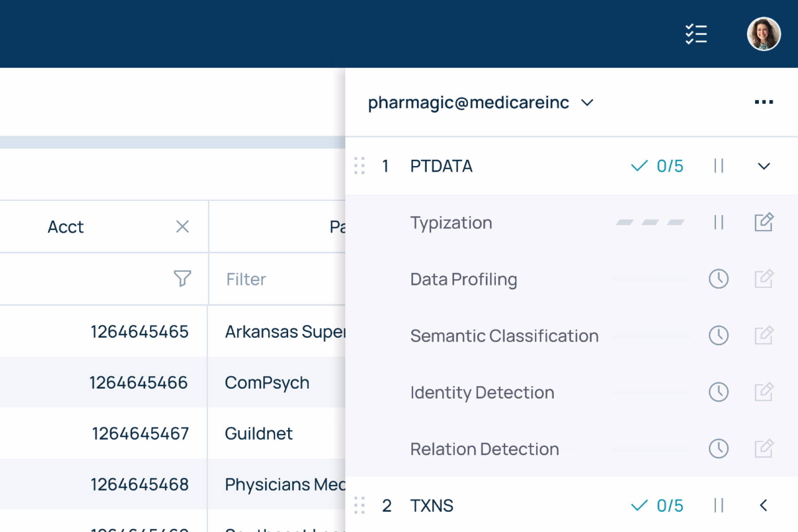Screen dimensions: 798x532
Task: Open the user profile avatar
Action: 764,34
